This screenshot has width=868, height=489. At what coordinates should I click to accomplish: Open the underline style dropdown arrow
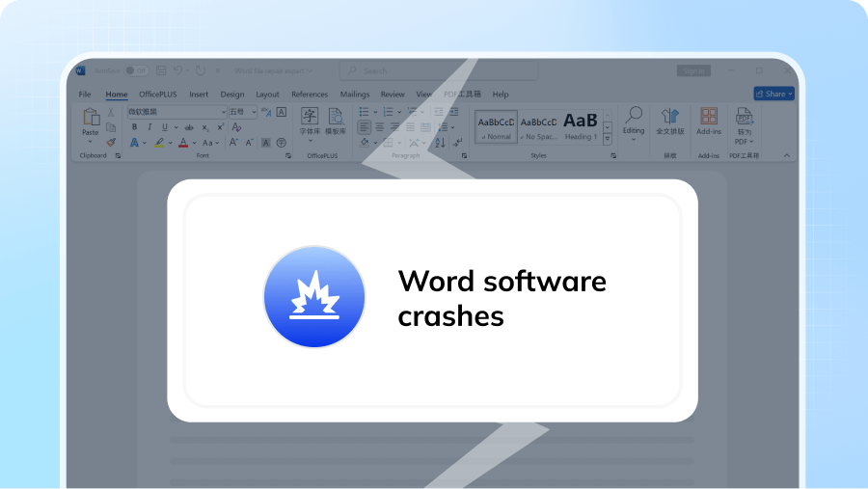click(176, 127)
